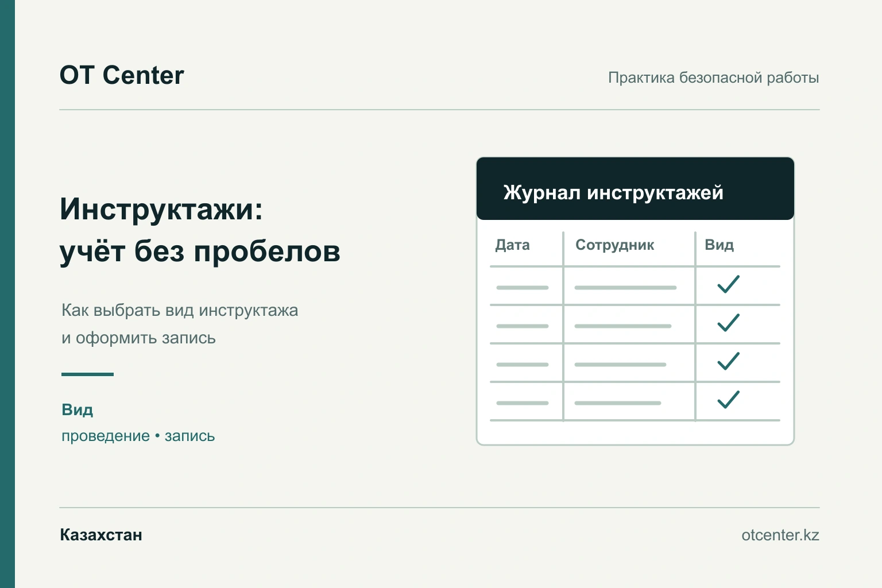This screenshot has height=588, width=882.
Task: Click the Журнал инструктажей title bar
Action: pos(635,189)
